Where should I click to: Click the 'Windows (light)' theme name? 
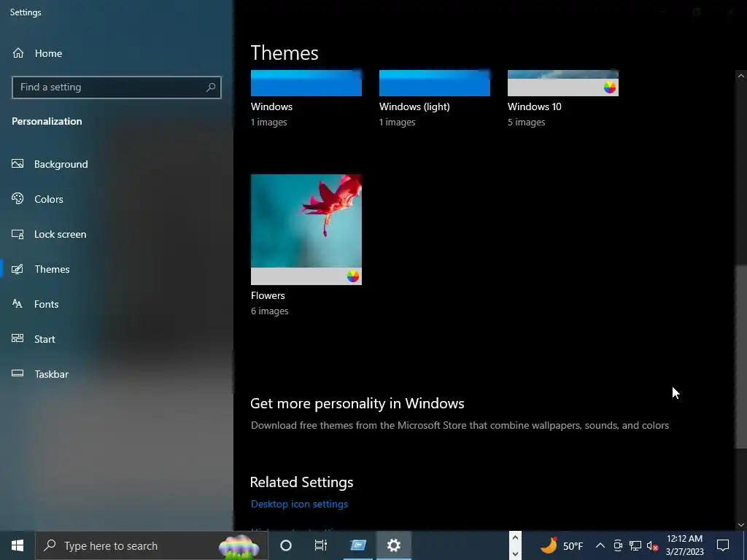414,106
